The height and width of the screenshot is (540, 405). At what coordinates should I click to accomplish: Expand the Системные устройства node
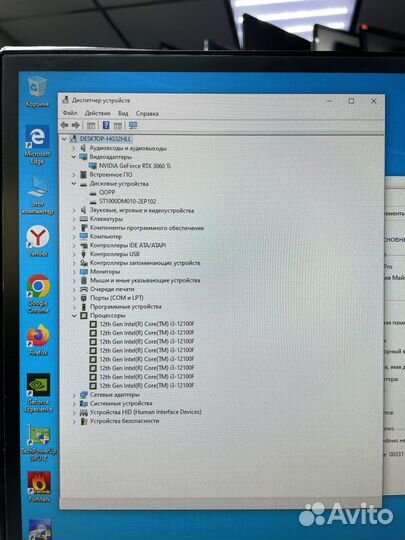[x=74, y=403]
